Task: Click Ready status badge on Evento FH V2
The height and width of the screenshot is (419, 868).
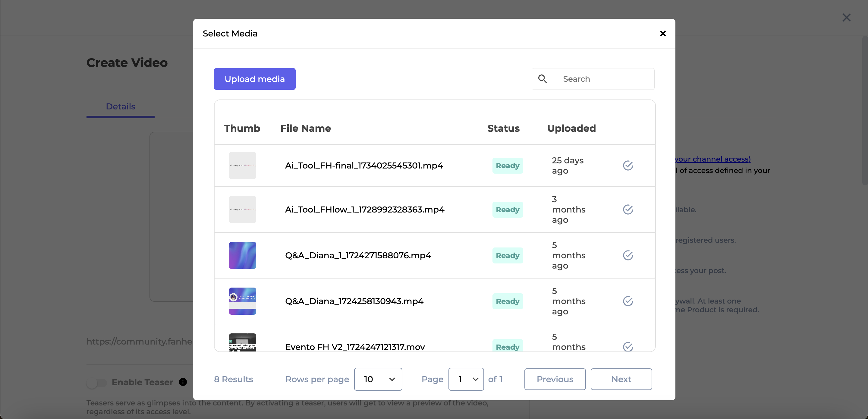Action: 507,347
